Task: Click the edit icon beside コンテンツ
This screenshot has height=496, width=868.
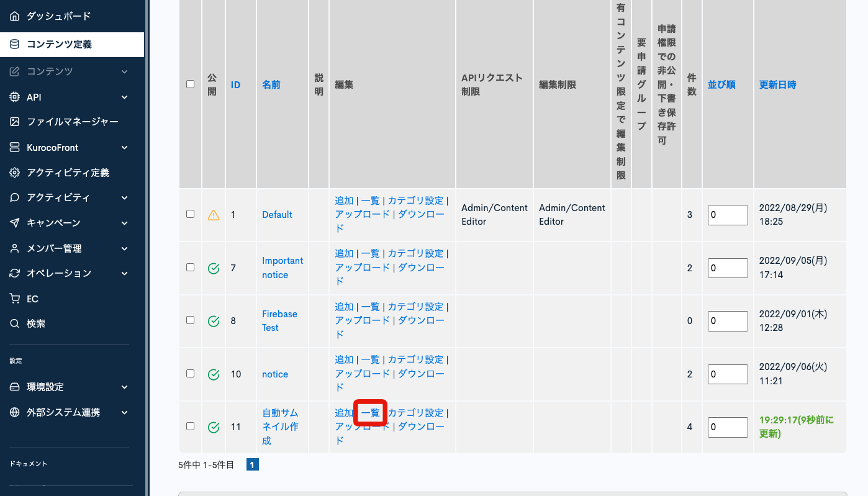Action: click(x=15, y=71)
